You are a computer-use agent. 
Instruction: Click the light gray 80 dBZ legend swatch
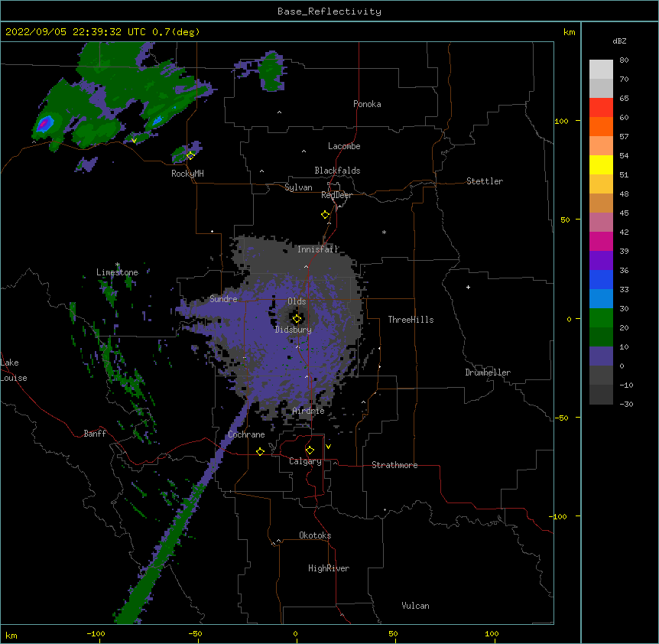(x=601, y=70)
